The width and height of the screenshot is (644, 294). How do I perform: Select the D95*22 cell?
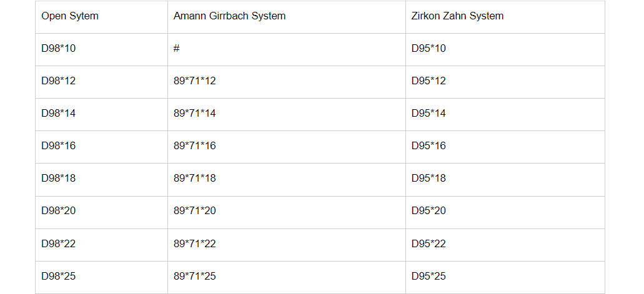(429, 243)
